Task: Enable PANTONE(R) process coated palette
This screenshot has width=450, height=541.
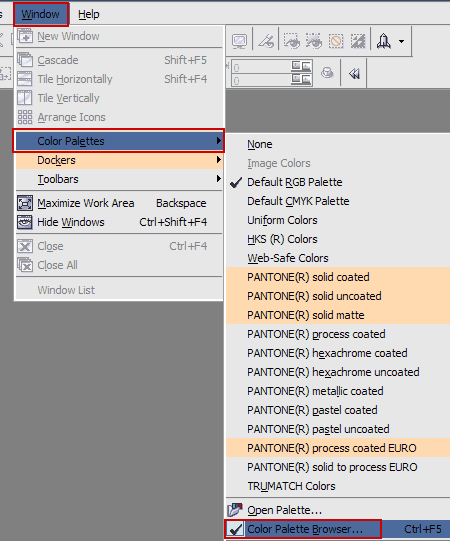Action: (x=338, y=334)
